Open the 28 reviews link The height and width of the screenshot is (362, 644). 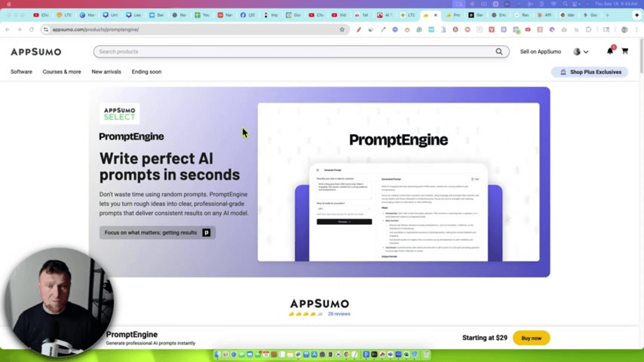339,314
